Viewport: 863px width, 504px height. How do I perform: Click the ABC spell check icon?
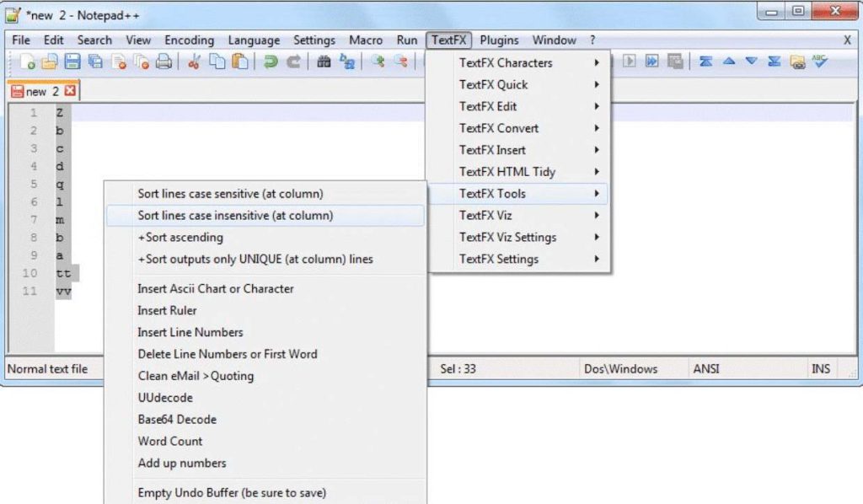click(820, 61)
